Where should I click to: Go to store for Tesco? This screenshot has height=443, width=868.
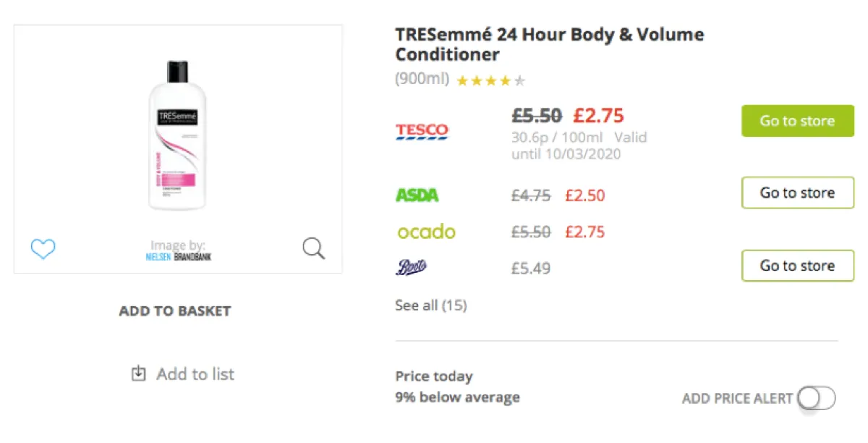(x=798, y=121)
